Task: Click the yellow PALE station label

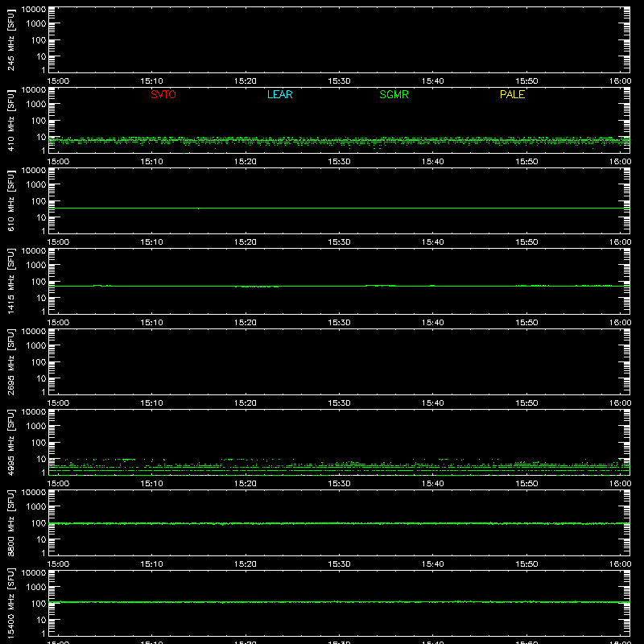Action: pyautogui.click(x=512, y=94)
